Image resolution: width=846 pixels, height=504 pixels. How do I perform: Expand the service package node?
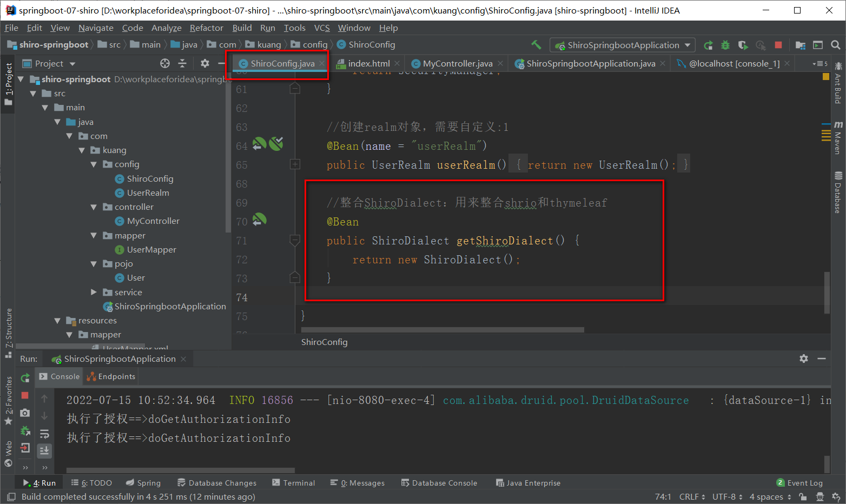coord(94,292)
